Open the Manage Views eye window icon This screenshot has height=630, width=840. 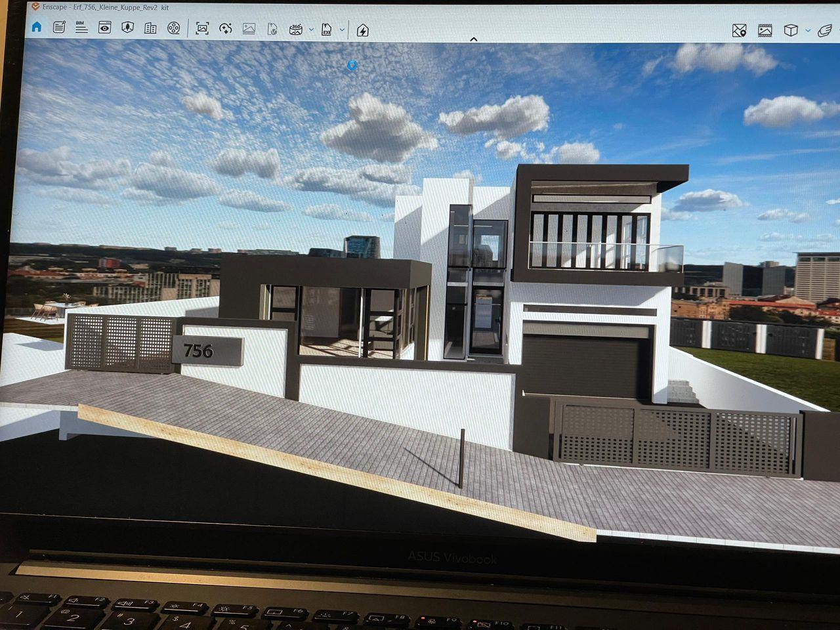click(x=104, y=27)
